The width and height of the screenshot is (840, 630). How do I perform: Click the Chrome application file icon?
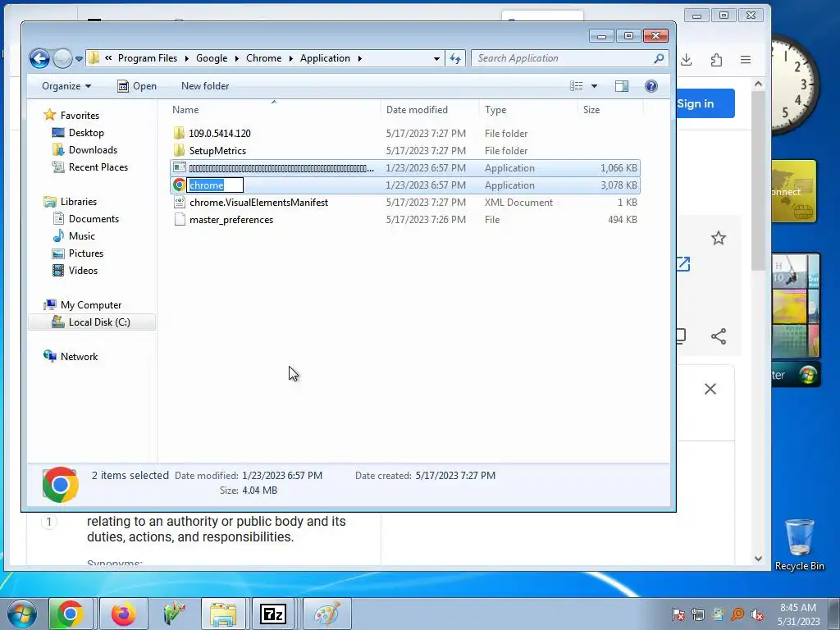pyautogui.click(x=179, y=185)
